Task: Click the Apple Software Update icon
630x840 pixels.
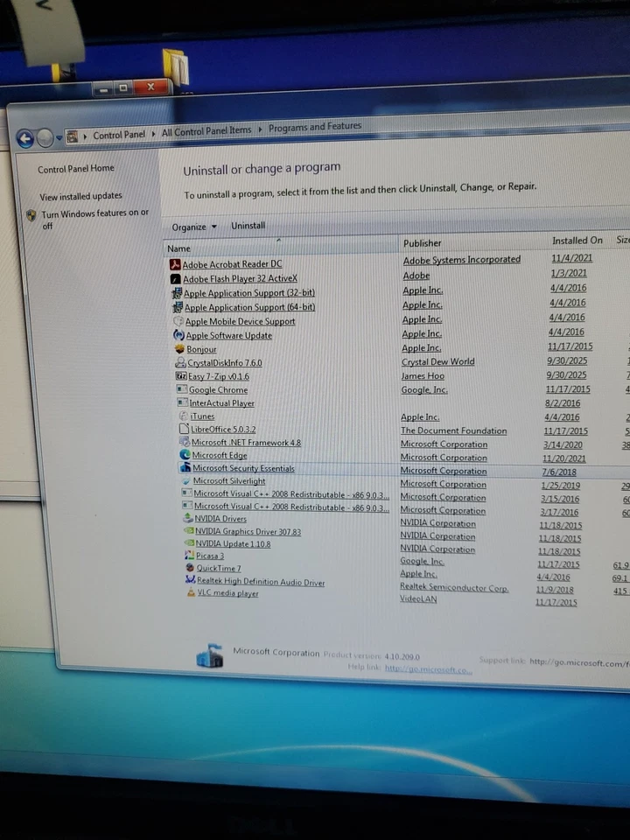Action: pyautogui.click(x=178, y=335)
